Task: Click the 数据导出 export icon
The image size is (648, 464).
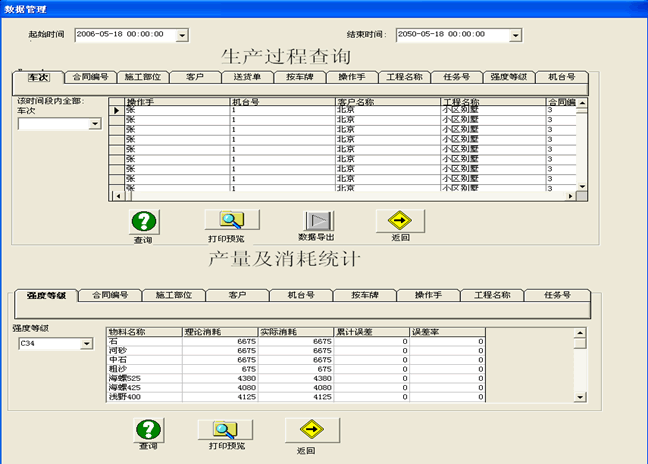Action: [319, 221]
